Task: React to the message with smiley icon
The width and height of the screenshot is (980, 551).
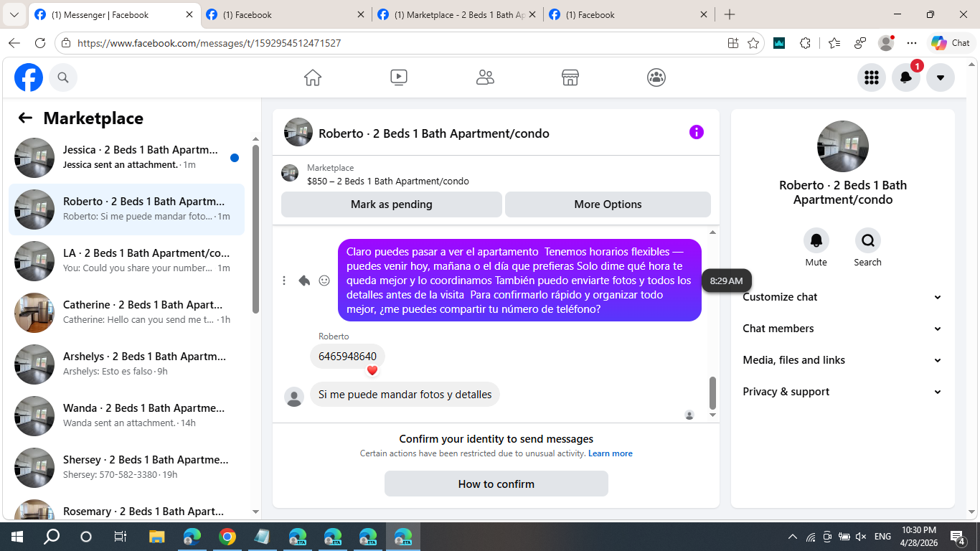Action: pos(324,281)
